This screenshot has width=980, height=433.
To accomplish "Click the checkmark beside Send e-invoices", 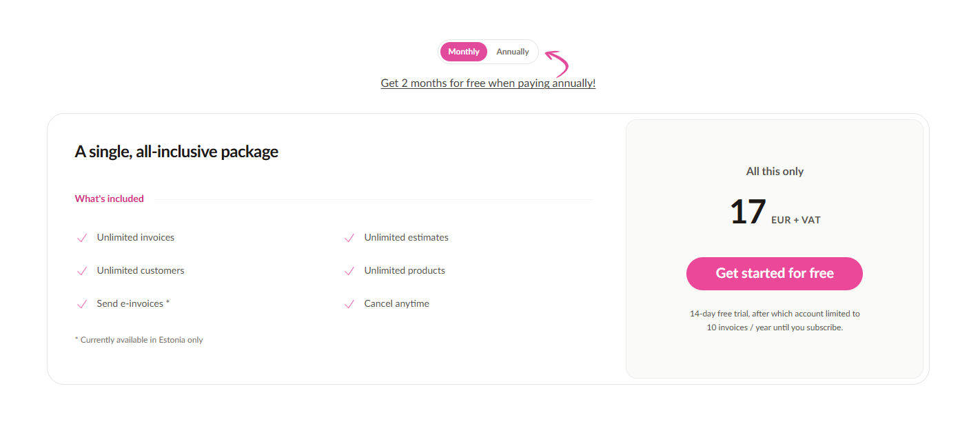I will [x=82, y=303].
